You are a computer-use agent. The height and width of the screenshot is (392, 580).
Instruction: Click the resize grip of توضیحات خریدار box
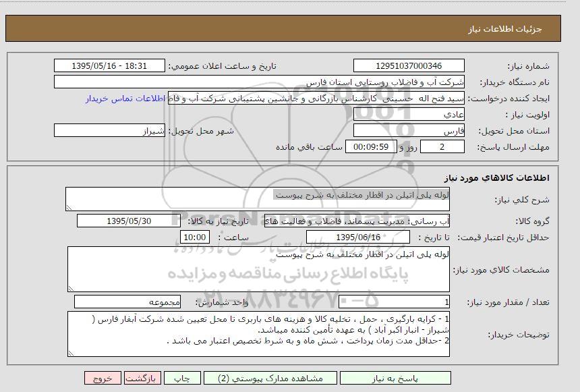pos(71,354)
